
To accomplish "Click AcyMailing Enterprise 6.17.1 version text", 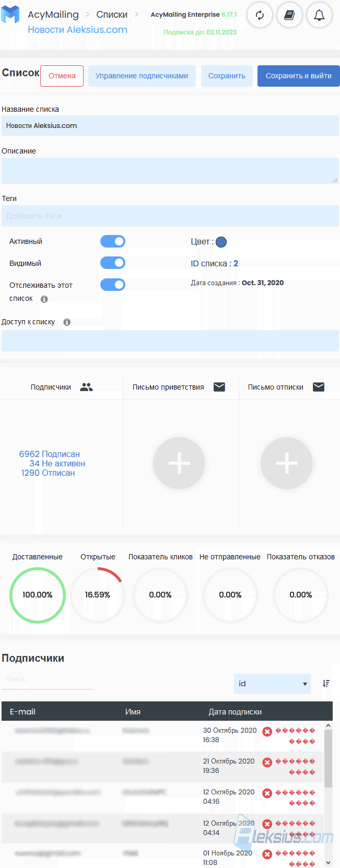I will pos(194,15).
